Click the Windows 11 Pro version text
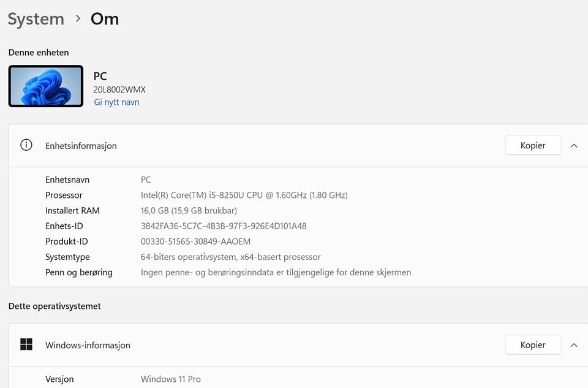Screen dimensions: 588x388 point(171,379)
